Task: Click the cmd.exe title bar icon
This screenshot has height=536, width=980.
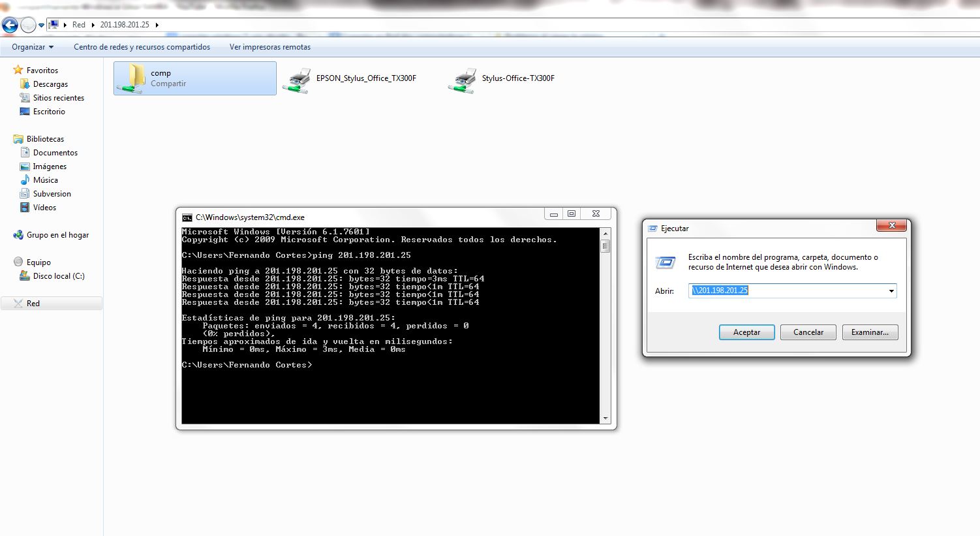Action: (187, 217)
